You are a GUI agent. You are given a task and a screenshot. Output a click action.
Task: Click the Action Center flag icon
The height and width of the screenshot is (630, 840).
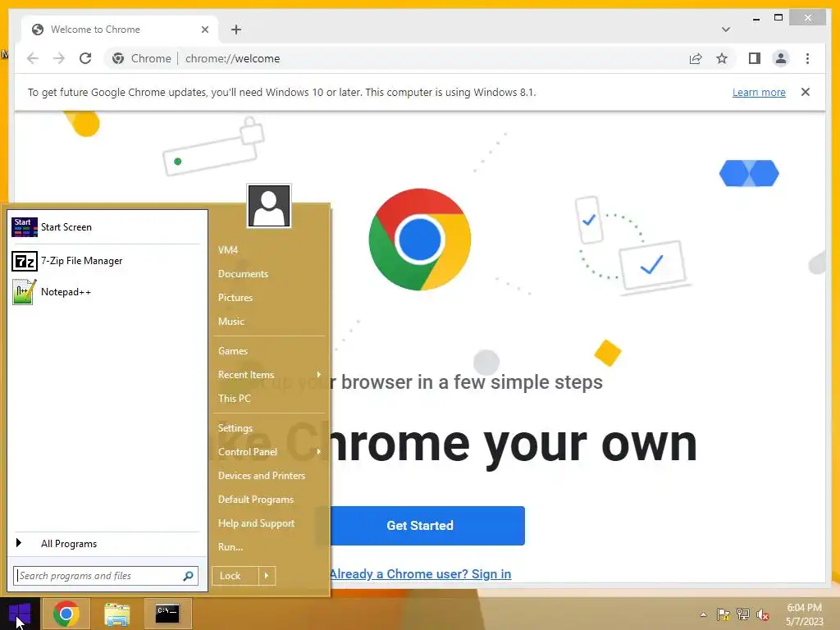pyautogui.click(x=723, y=614)
